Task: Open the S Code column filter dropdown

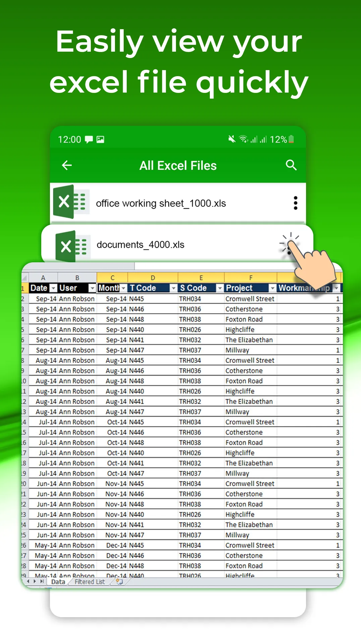Action: point(220,288)
